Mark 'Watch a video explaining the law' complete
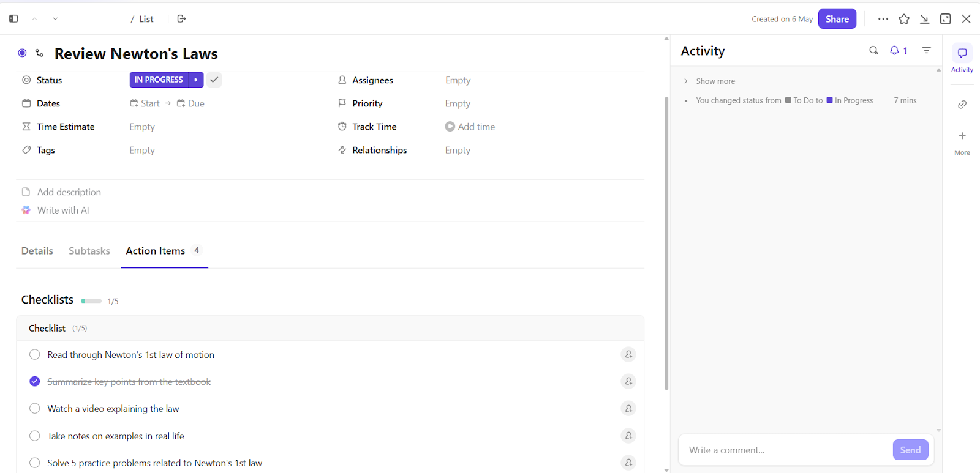Image resolution: width=980 pixels, height=473 pixels. tap(35, 409)
